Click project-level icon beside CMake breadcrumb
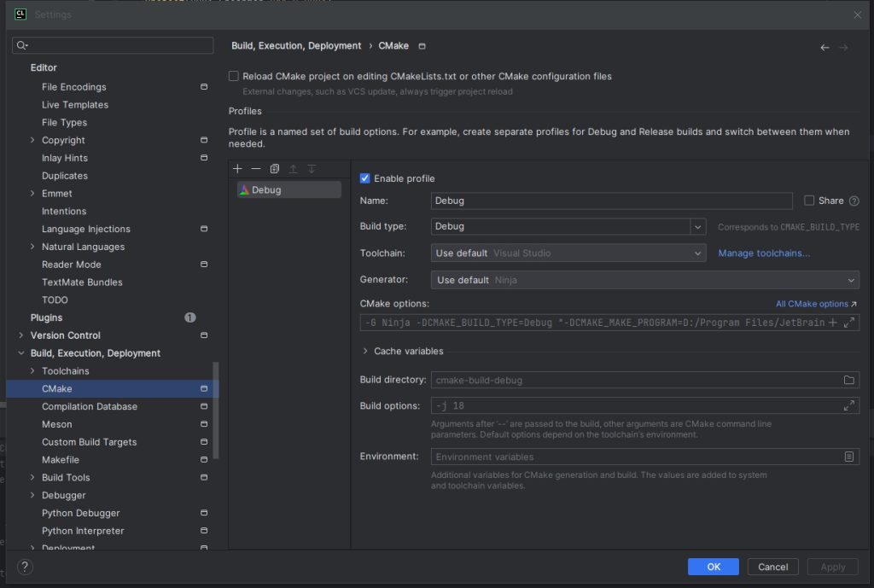Image resolution: width=874 pixels, height=588 pixels. tap(422, 46)
